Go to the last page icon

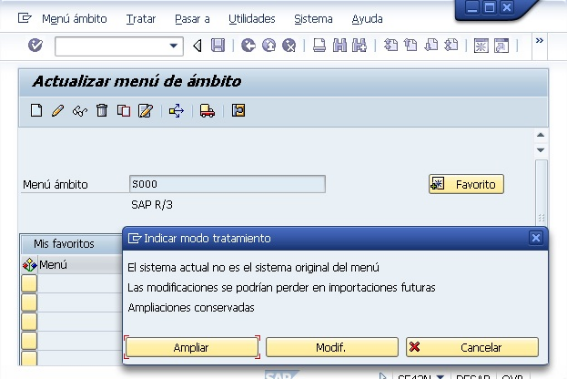(x=451, y=45)
